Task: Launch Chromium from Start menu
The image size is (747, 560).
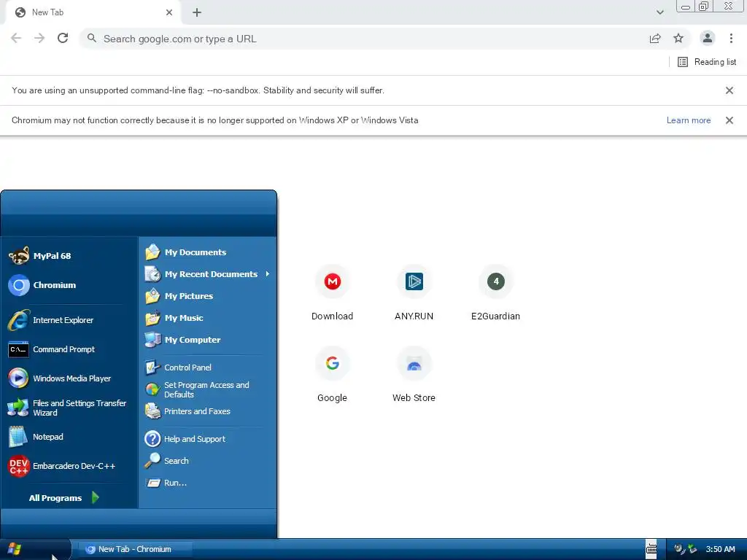Action: coord(69,285)
